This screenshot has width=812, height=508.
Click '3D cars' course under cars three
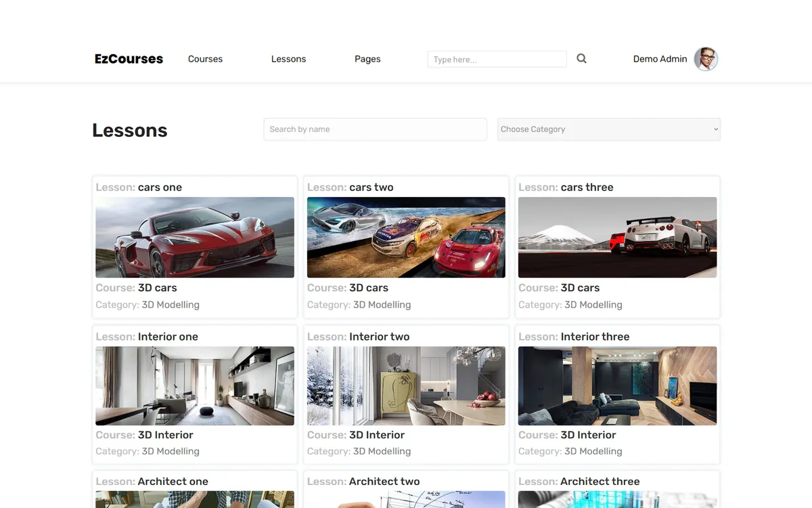(580, 288)
